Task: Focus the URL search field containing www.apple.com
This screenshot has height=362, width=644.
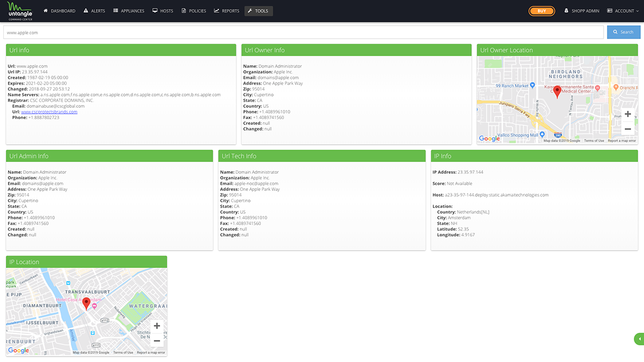Action: [304, 32]
